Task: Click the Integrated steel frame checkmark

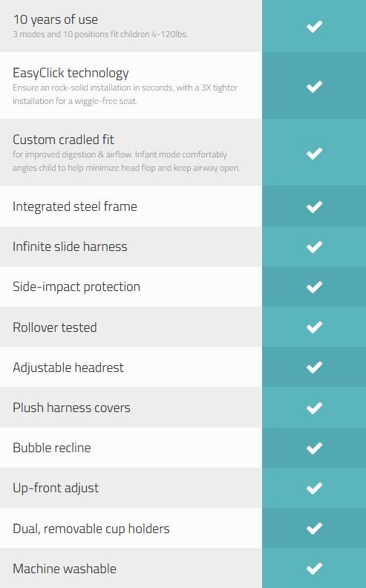Action: (314, 206)
